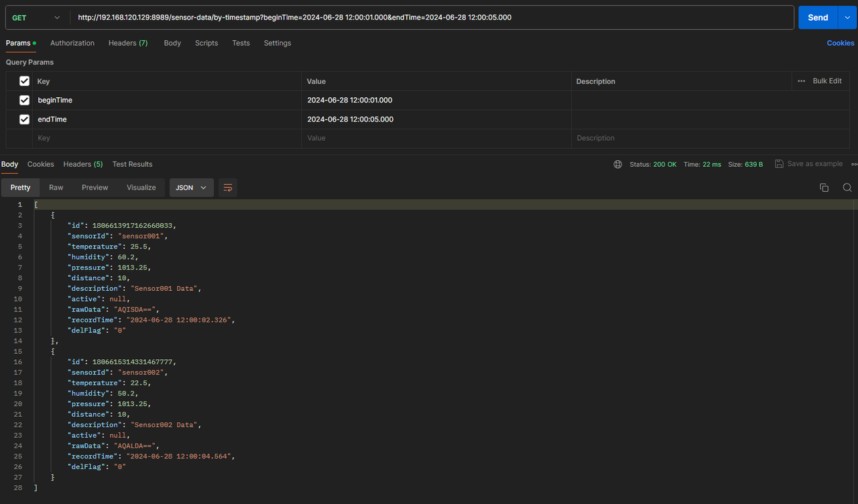The image size is (858, 504).
Task: Select the Raw response view
Action: tap(56, 188)
